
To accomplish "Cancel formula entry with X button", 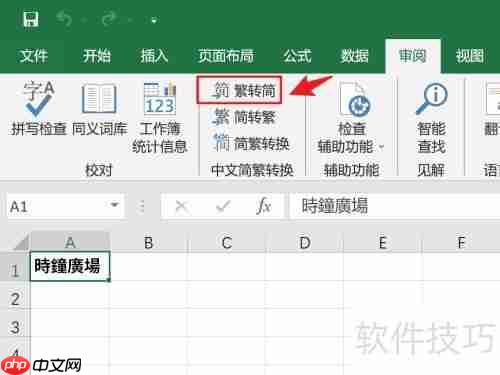I will click(182, 207).
